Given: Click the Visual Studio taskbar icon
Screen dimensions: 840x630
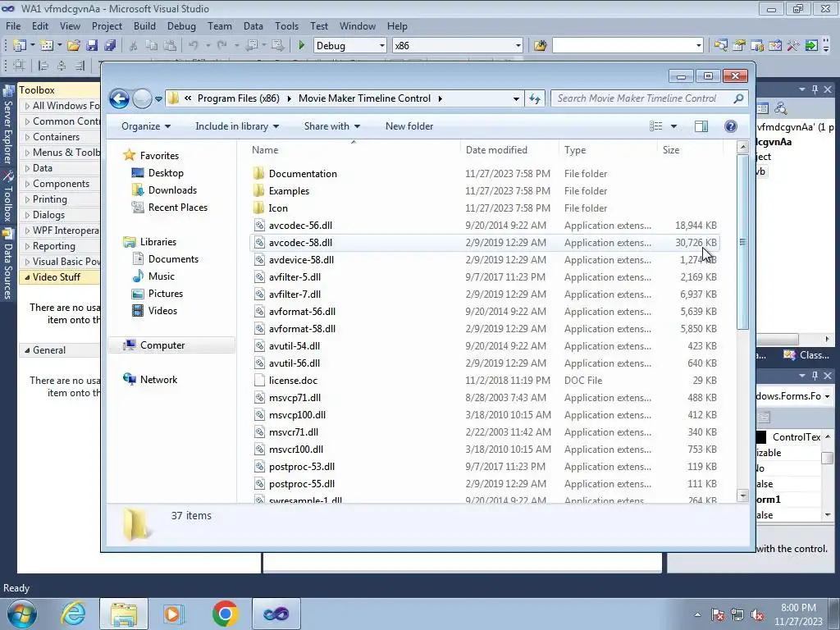Looking at the screenshot, I should coord(276,614).
